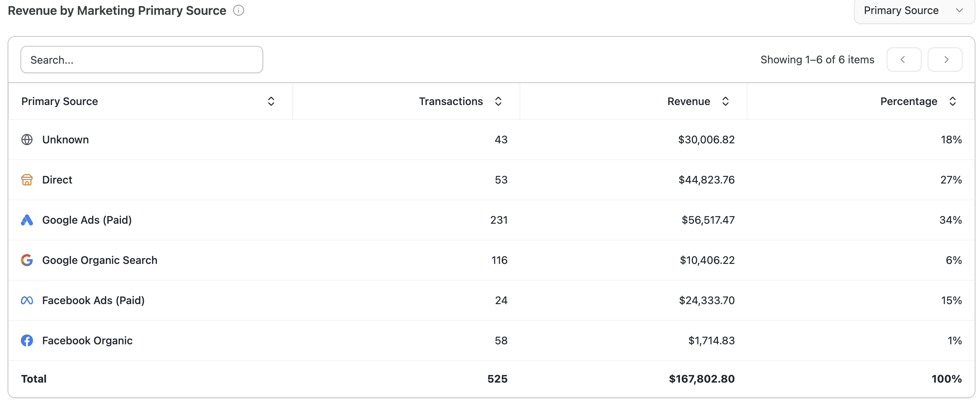Sort by the Primary Source column

coord(271,101)
